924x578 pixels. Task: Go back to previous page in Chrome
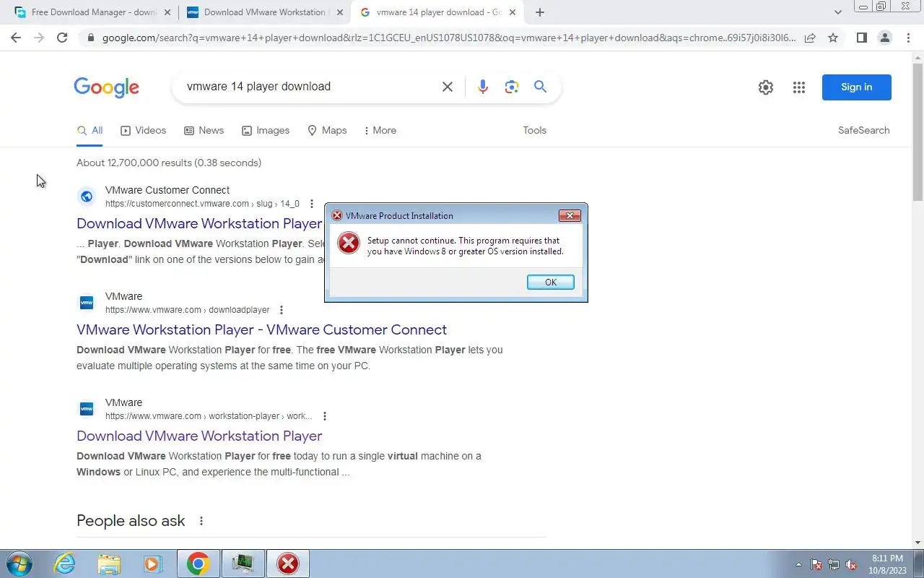click(16, 38)
